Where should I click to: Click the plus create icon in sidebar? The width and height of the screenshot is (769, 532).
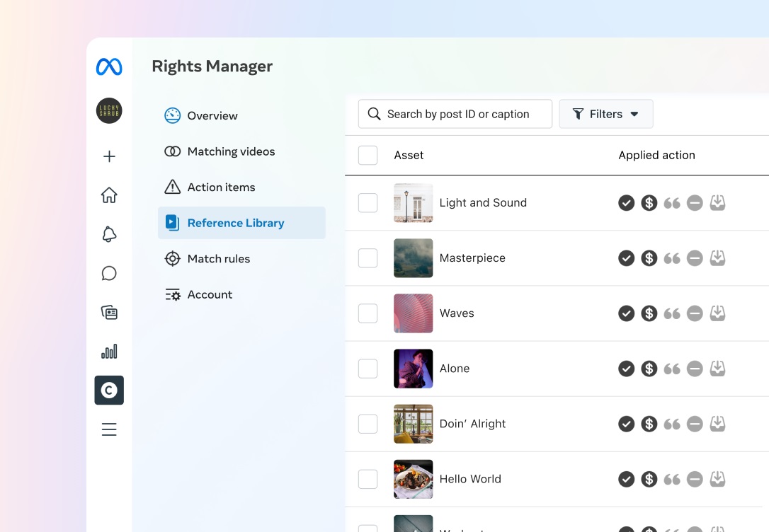109,156
